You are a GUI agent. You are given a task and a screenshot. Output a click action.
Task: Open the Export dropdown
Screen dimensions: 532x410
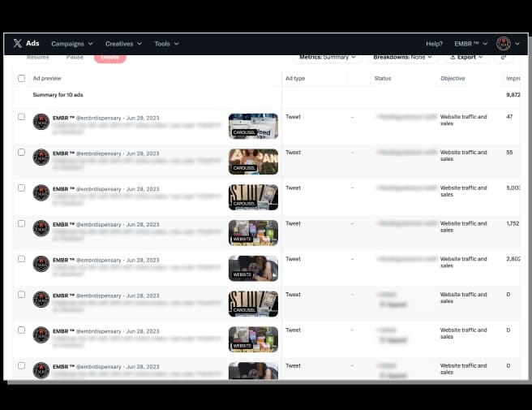466,57
